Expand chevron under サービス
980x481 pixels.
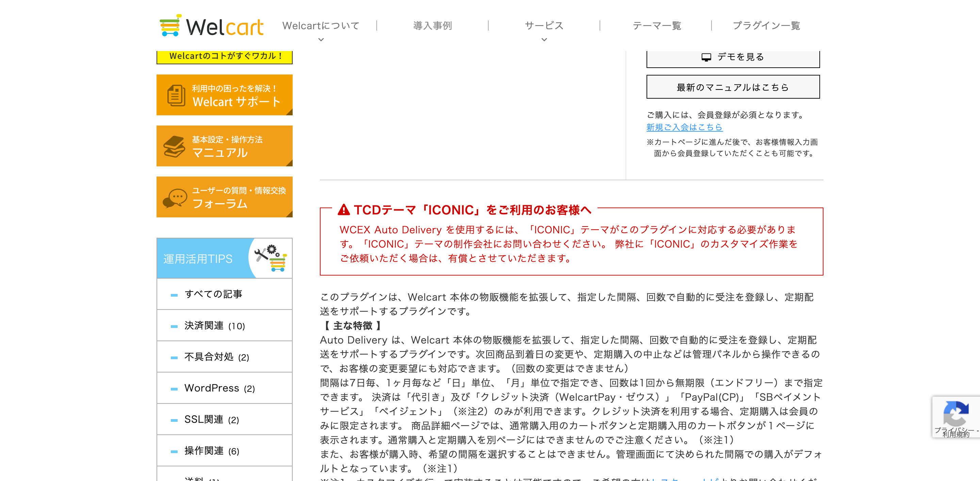(544, 39)
